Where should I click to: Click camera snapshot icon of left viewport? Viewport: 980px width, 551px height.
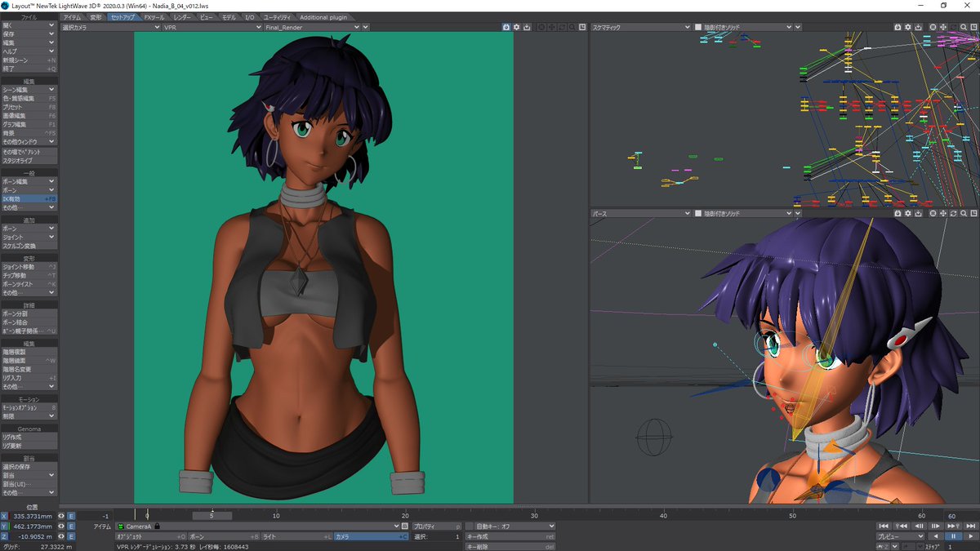pos(506,27)
